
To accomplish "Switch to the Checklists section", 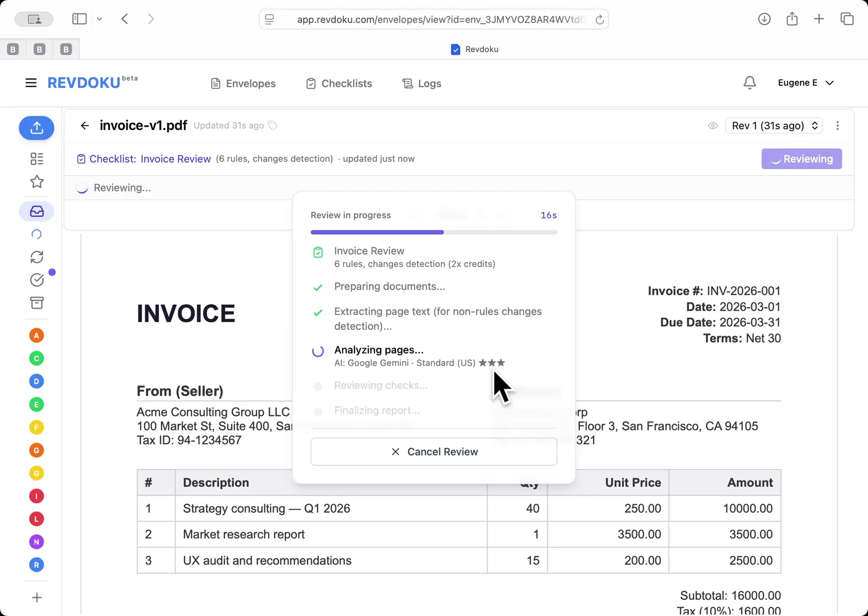I will tap(339, 83).
